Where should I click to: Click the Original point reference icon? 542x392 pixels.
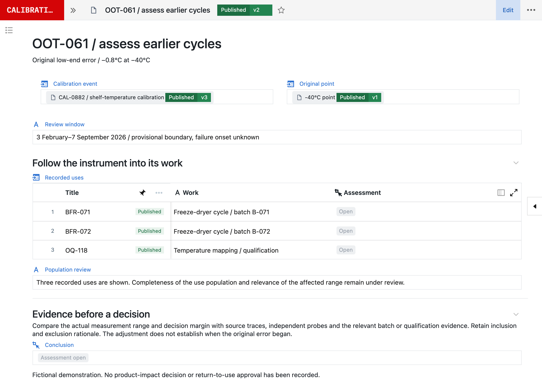[291, 84]
